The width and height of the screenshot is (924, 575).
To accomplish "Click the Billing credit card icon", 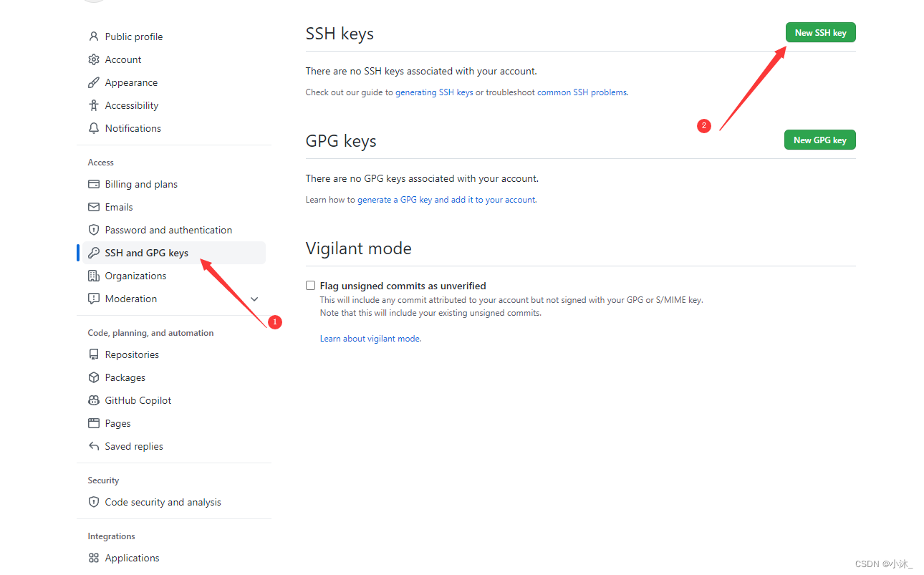I will [93, 184].
